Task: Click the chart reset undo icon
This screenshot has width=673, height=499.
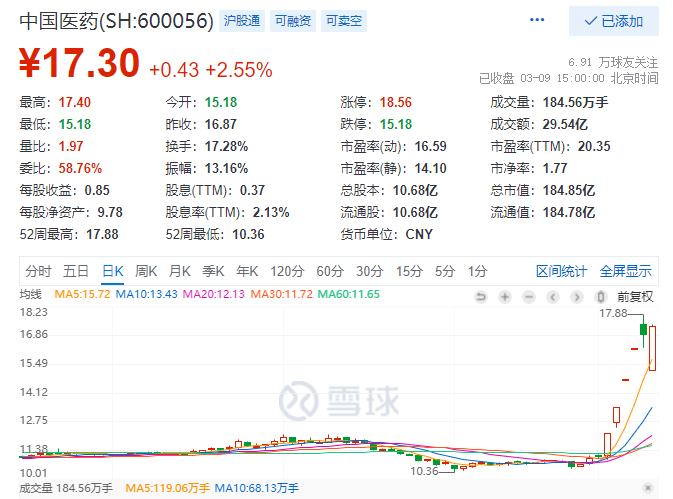Action: click(x=481, y=297)
